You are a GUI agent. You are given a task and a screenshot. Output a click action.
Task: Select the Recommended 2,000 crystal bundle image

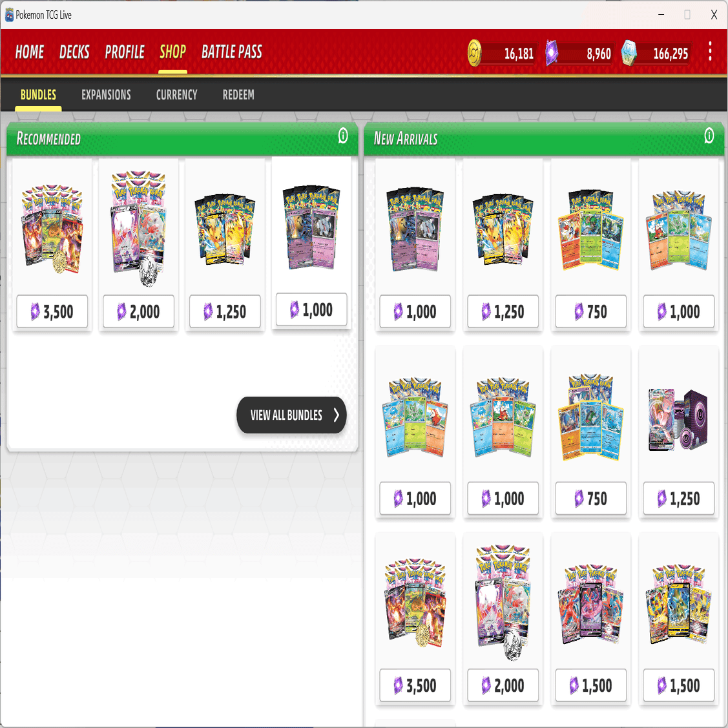tap(138, 227)
